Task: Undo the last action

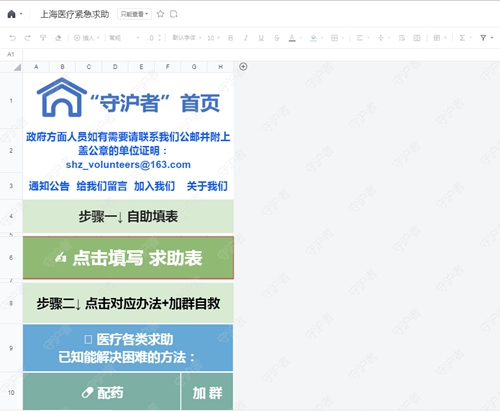Action: click(13, 38)
